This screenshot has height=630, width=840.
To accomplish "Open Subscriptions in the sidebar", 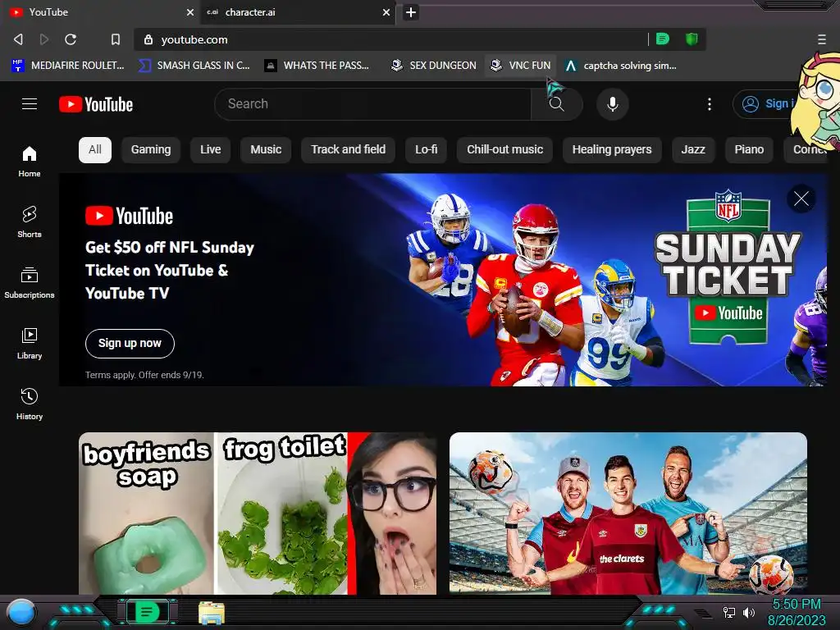I will tap(30, 282).
